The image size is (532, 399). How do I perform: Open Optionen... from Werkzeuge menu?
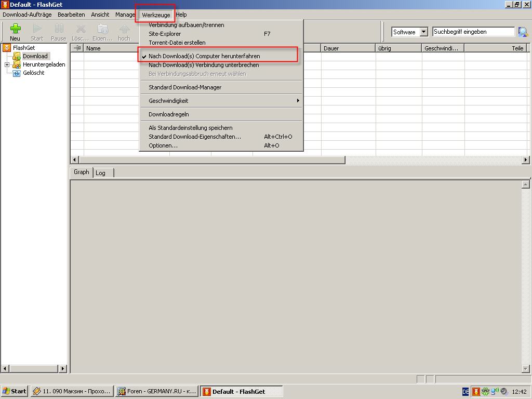tap(221, 145)
